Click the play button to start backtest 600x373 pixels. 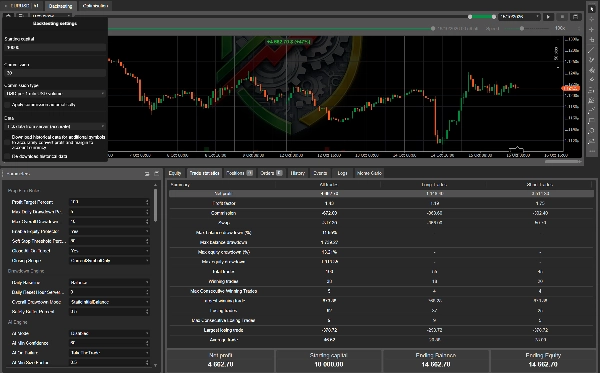pyautogui.click(x=548, y=17)
